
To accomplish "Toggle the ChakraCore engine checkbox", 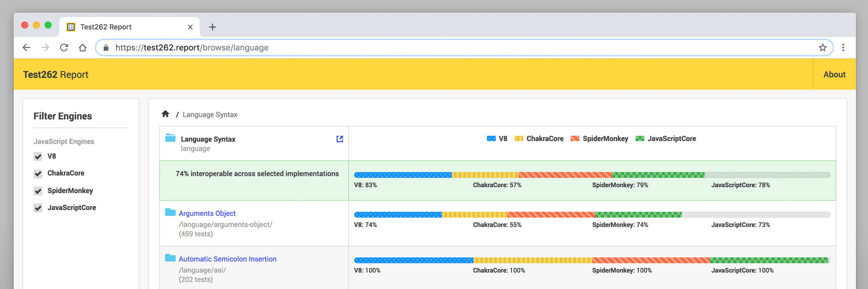I will [x=38, y=174].
